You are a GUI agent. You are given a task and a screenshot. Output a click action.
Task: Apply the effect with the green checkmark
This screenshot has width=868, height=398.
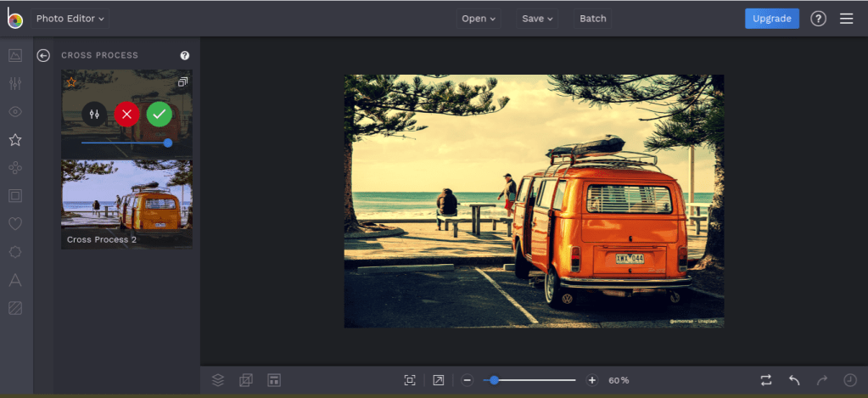[x=159, y=114]
